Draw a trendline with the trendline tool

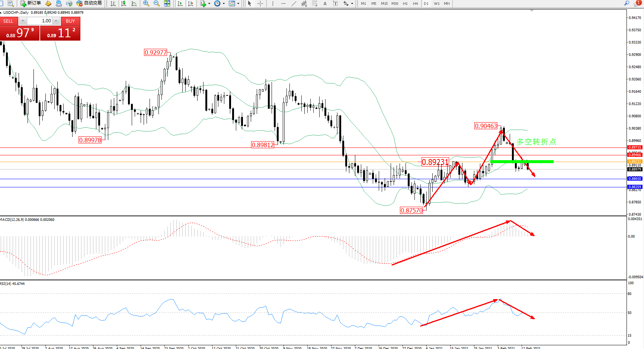point(294,3)
